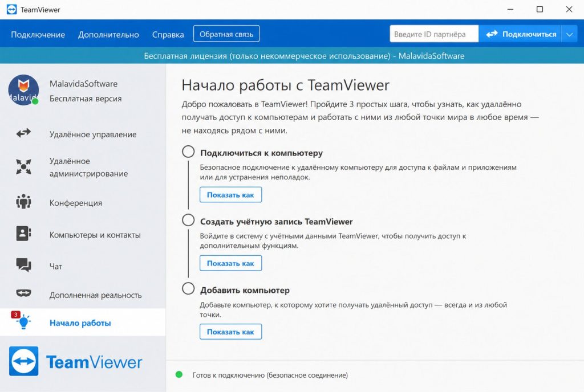Image resolution: width=584 pixels, height=392 pixels.
Task: Click the double-arrow icon on connect button
Action: coord(492,34)
